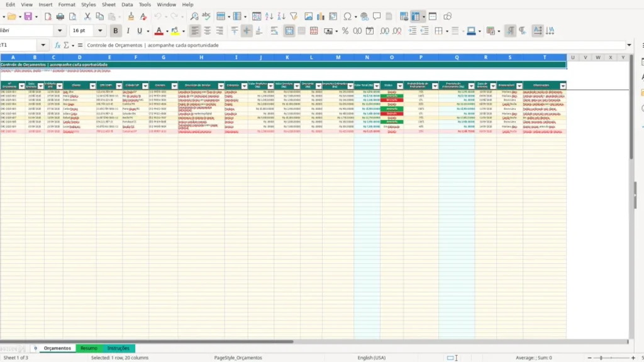Select column U header
The height and width of the screenshot is (362, 644).
pos(572,57)
